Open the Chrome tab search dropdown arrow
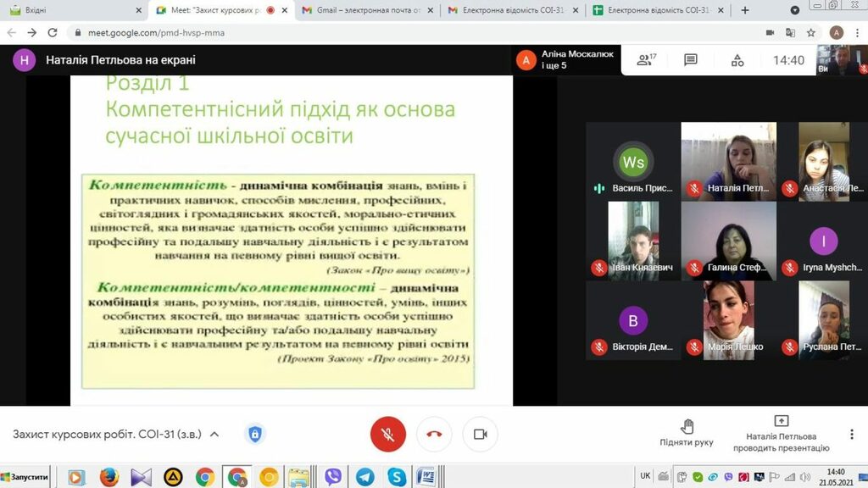The height and width of the screenshot is (488, 868). tap(794, 10)
